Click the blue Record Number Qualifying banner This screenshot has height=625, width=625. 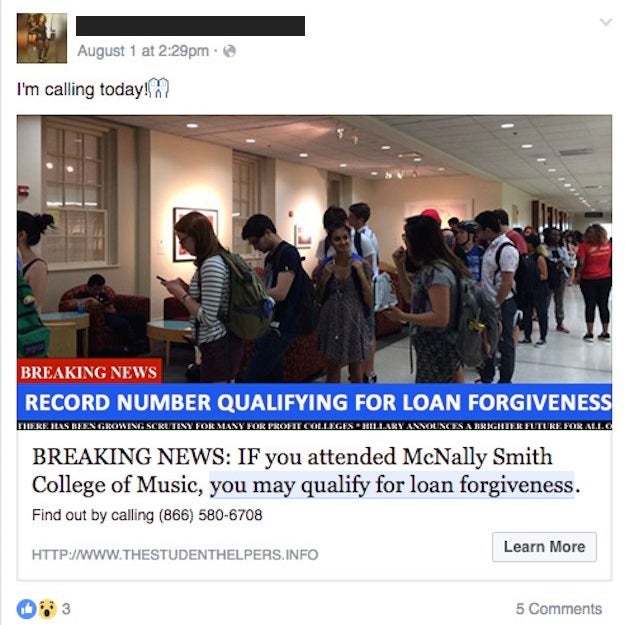314,402
